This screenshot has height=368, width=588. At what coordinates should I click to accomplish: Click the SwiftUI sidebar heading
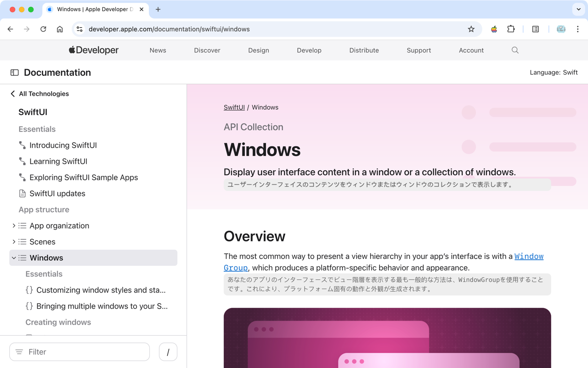[33, 112]
